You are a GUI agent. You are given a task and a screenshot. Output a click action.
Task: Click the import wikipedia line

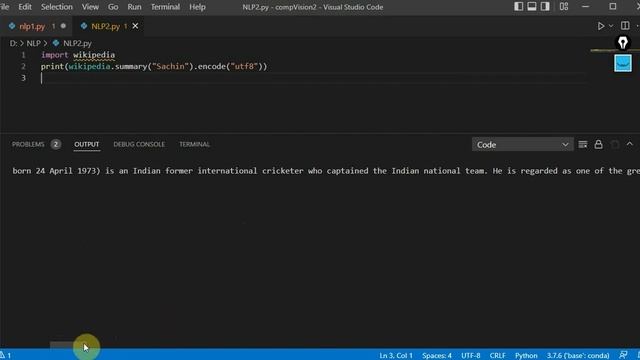coord(78,55)
